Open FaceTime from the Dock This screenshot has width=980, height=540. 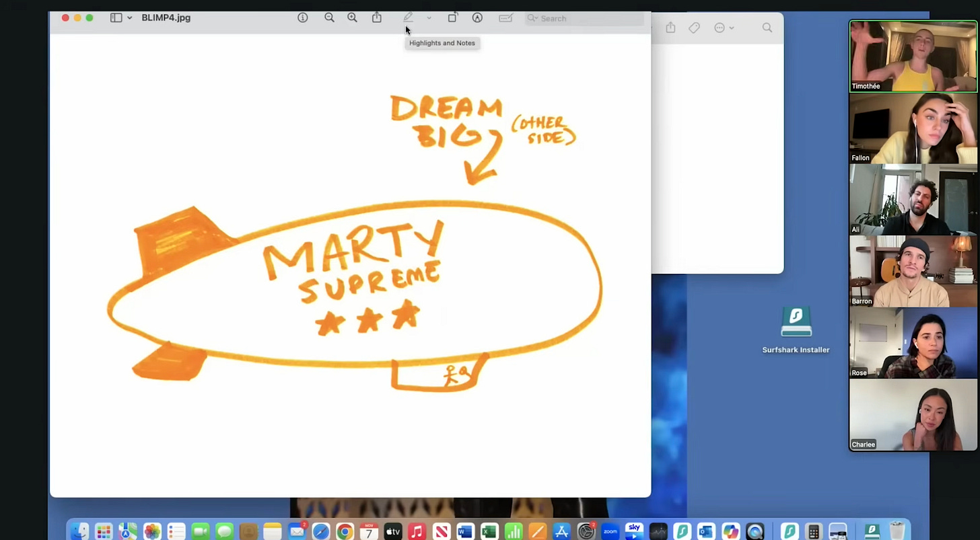(201, 531)
